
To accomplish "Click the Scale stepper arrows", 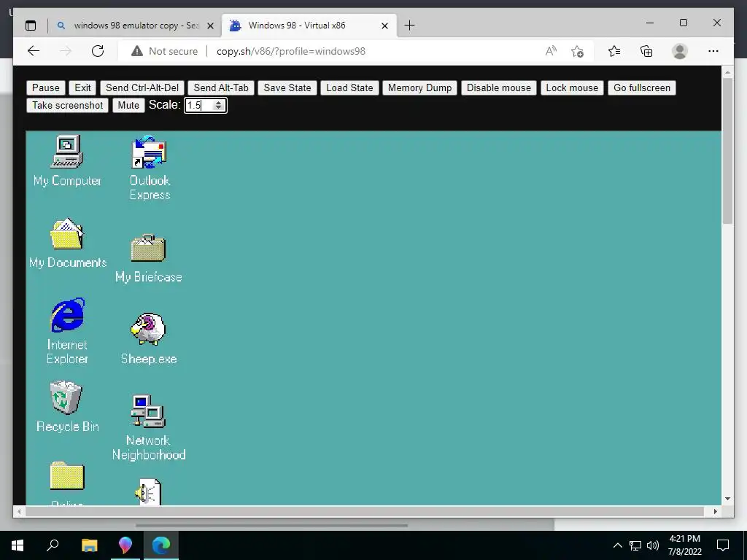I will click(218, 105).
